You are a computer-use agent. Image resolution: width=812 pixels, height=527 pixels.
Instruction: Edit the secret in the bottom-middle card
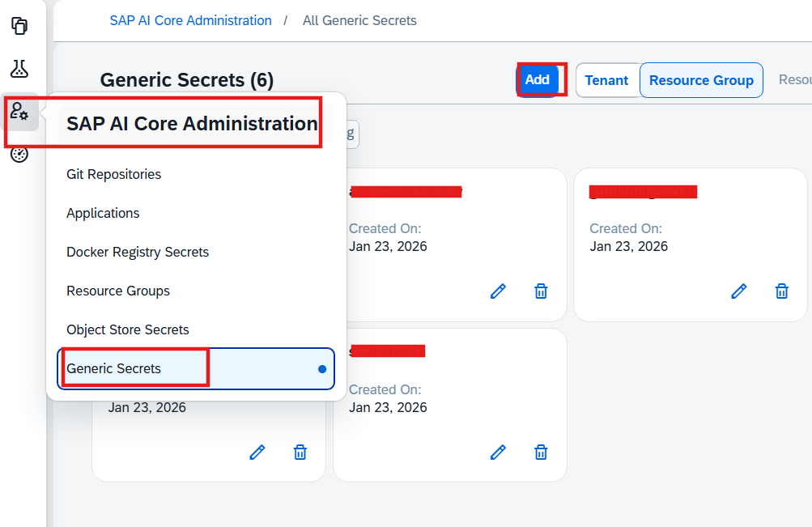coord(498,453)
